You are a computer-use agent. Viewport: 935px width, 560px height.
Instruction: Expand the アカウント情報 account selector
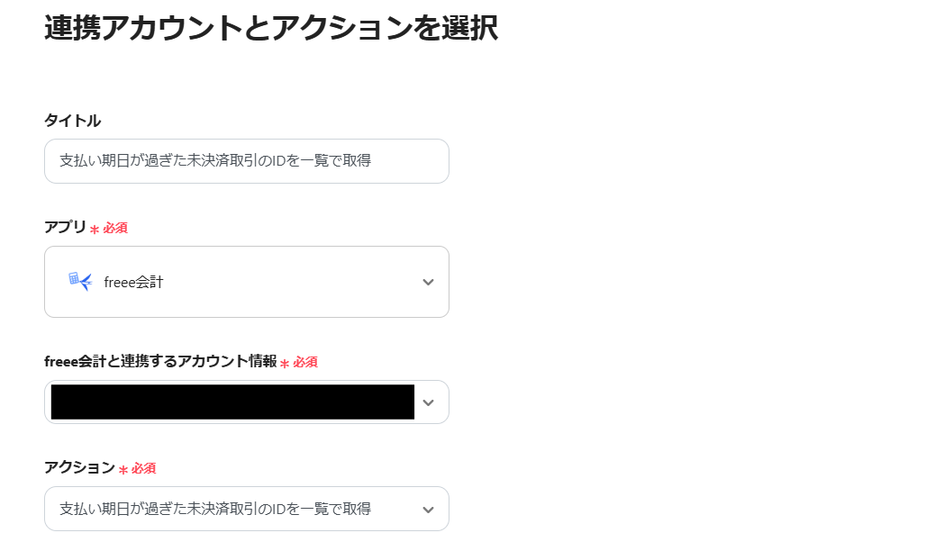click(246, 402)
